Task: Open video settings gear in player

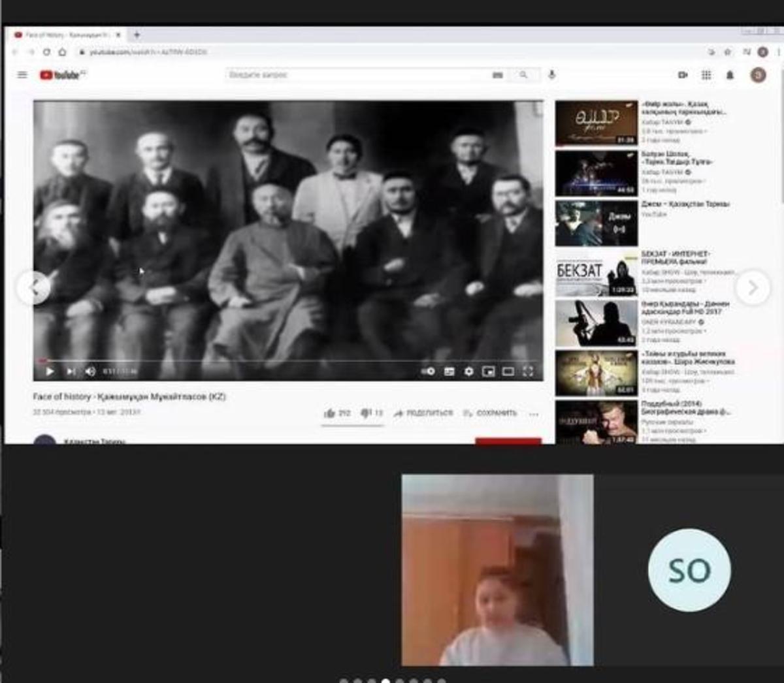Action: point(468,372)
